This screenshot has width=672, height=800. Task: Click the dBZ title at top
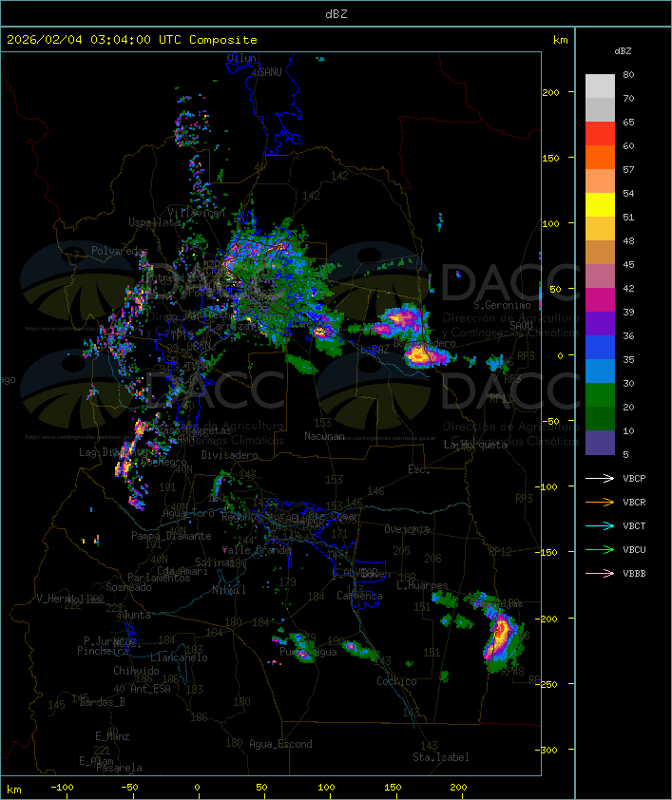[x=336, y=14]
